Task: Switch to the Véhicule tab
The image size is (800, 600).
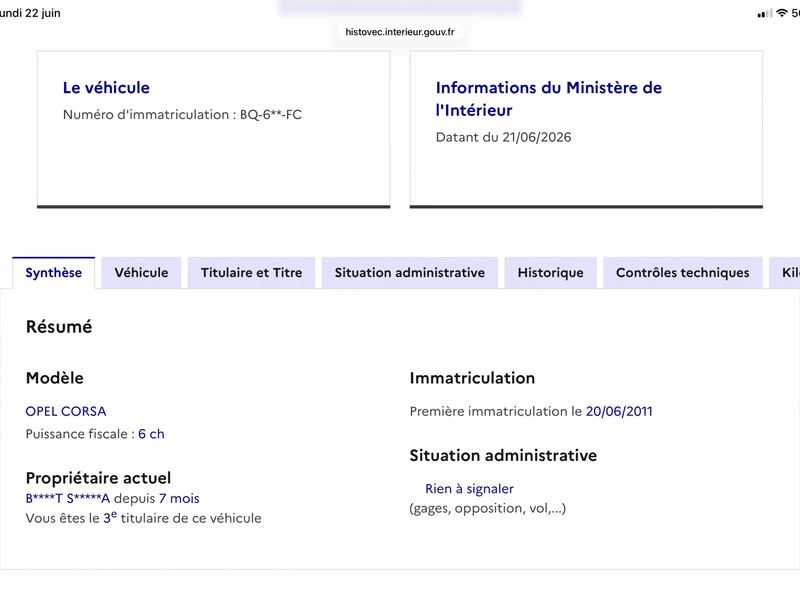Action: point(141,273)
